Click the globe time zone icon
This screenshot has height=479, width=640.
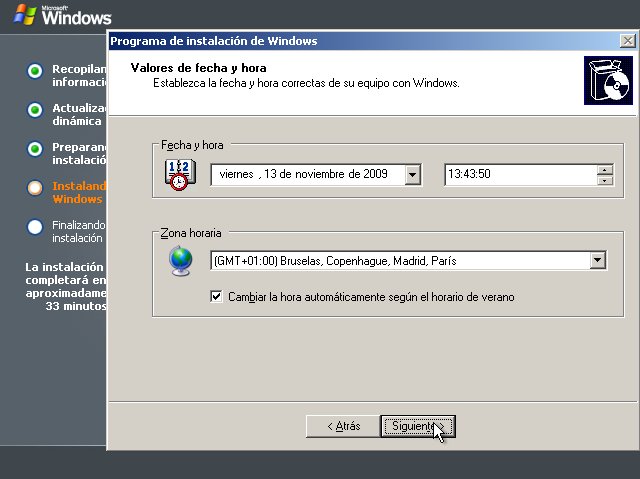coord(180,261)
